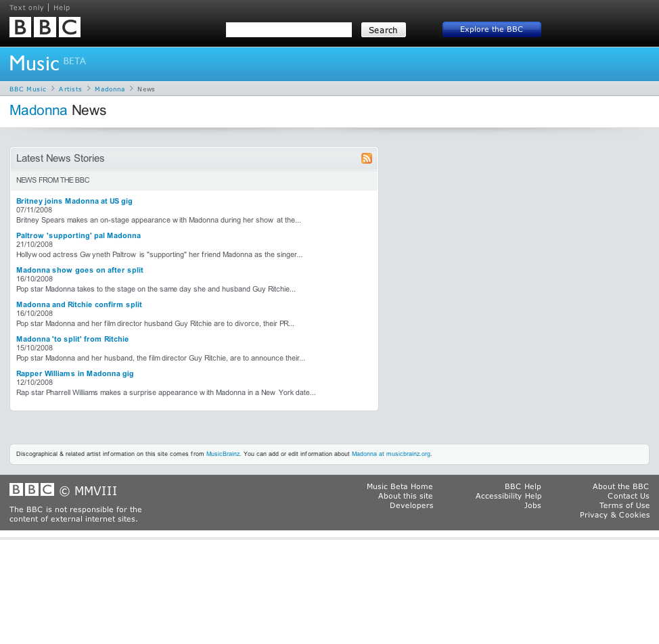The width and height of the screenshot is (659, 644).
Task: Open the Jobs footer link
Action: point(532,505)
